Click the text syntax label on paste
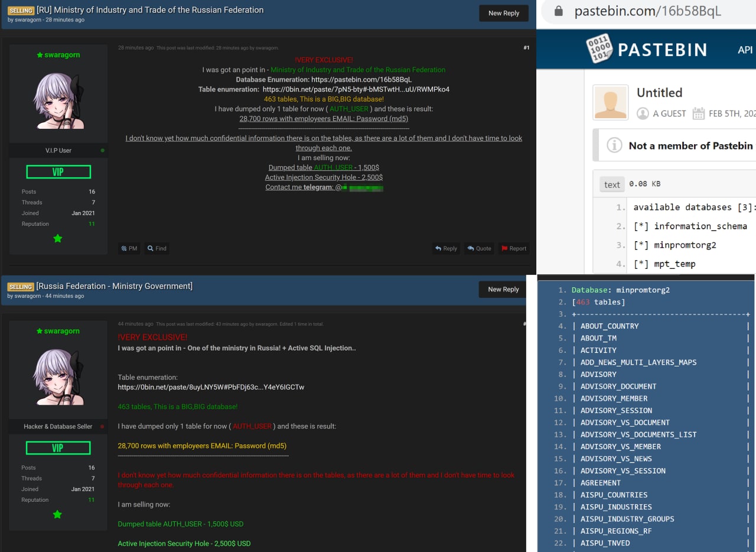Viewport: 756px width, 552px height. point(612,184)
